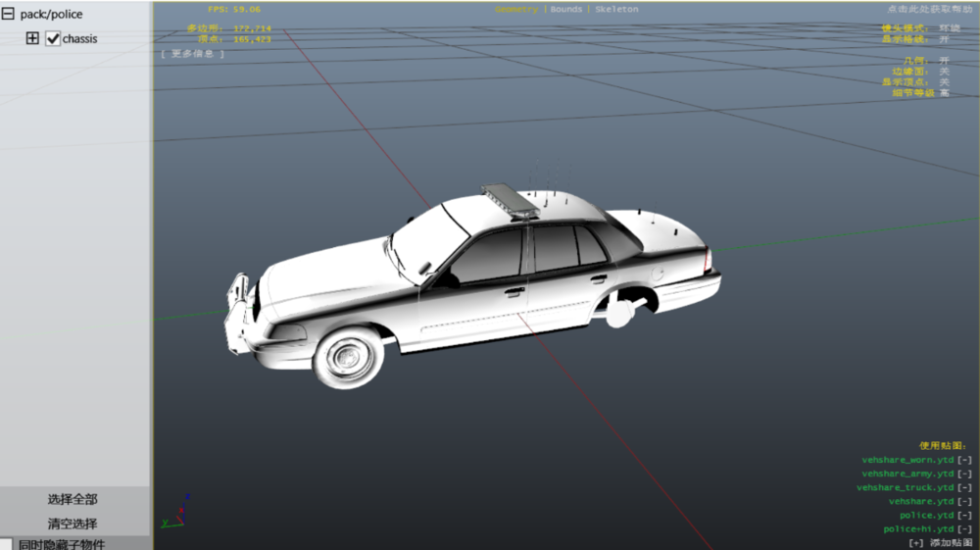Change 细节等级 level of detail value
The height and width of the screenshot is (550, 980).
coord(944,92)
